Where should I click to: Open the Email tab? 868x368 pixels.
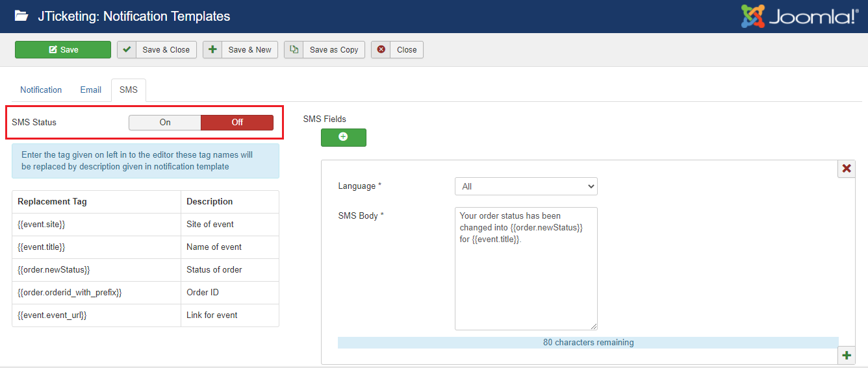[x=90, y=90]
